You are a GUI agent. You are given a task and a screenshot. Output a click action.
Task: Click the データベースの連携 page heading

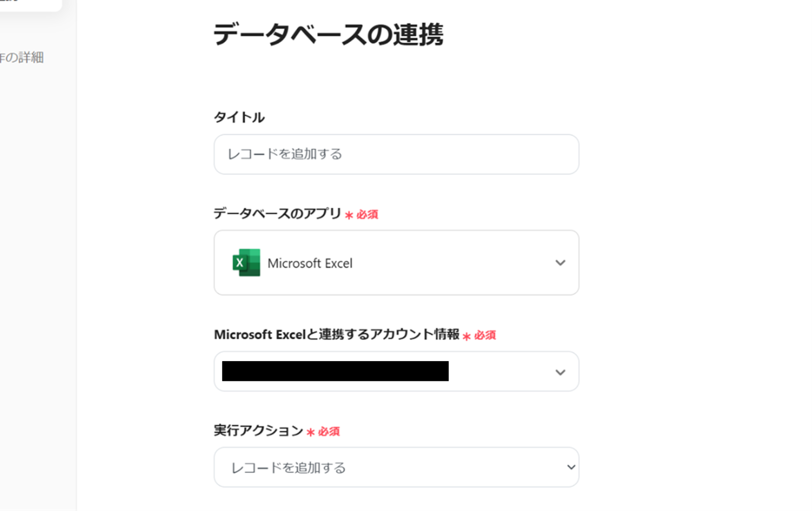click(x=328, y=35)
